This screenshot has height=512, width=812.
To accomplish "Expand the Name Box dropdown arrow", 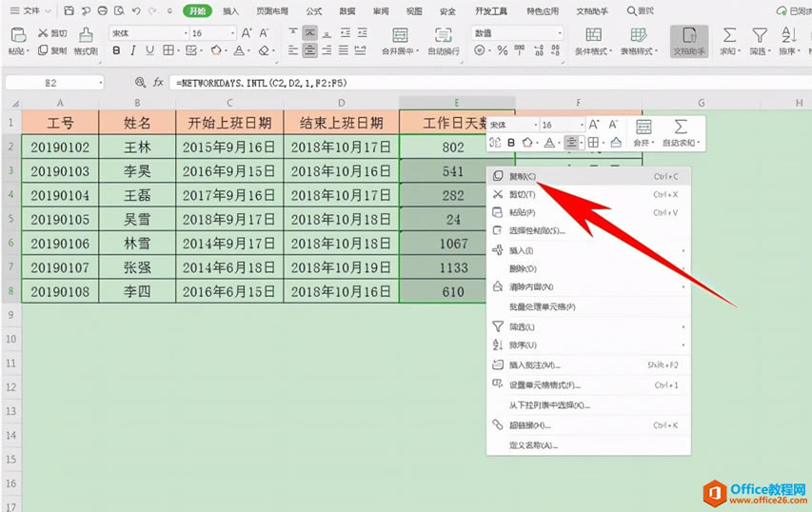I will (x=101, y=83).
